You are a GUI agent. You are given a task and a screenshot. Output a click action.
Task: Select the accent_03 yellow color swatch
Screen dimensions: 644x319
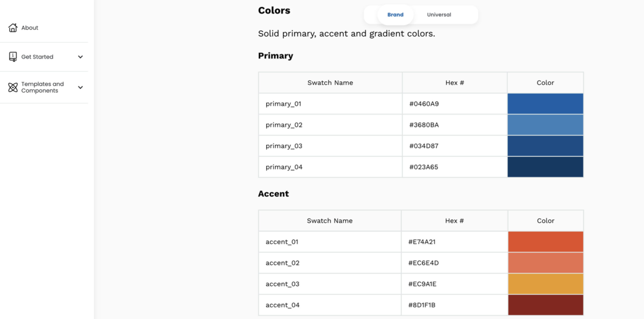click(545, 284)
